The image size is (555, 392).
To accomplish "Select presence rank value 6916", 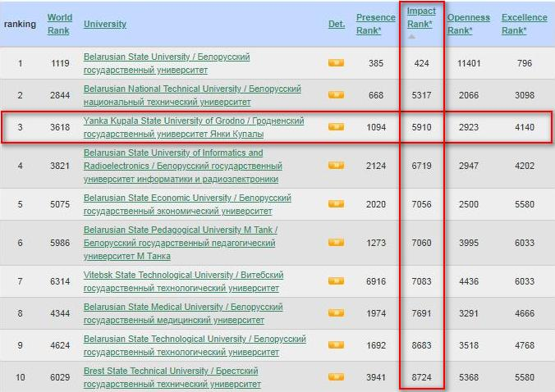I will 376,281.
